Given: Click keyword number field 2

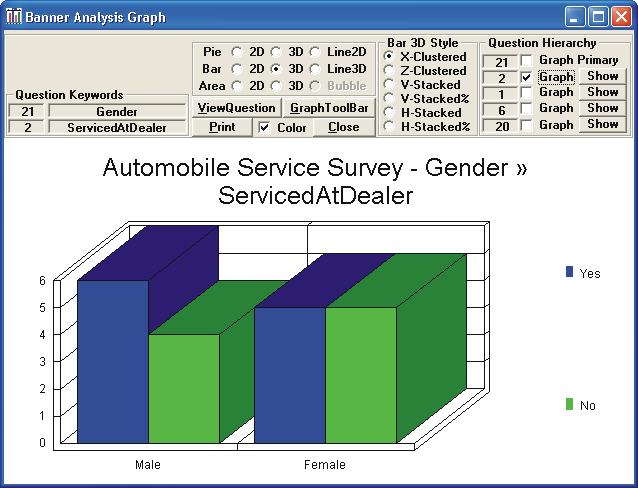Looking at the screenshot, I should [x=27, y=127].
